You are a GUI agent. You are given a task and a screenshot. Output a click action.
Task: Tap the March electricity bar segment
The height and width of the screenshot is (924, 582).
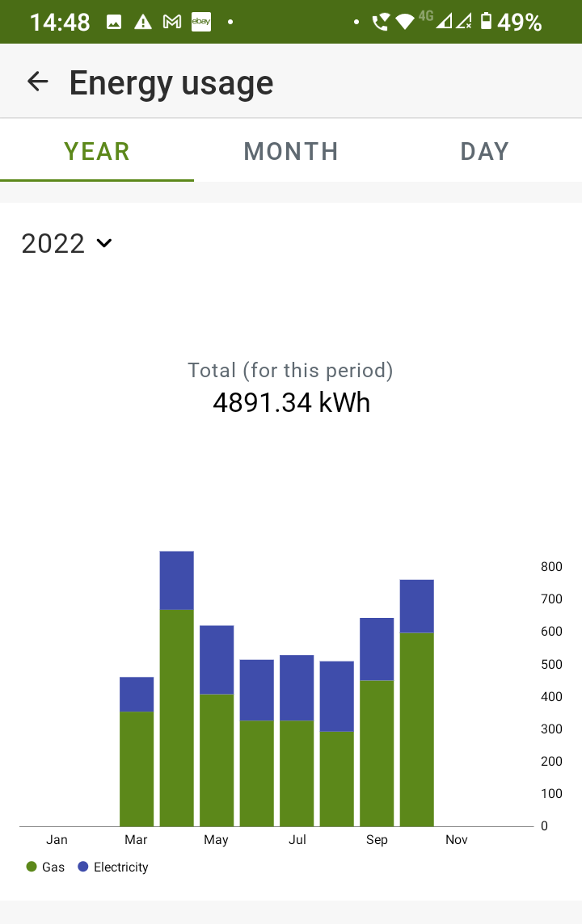pos(137,694)
